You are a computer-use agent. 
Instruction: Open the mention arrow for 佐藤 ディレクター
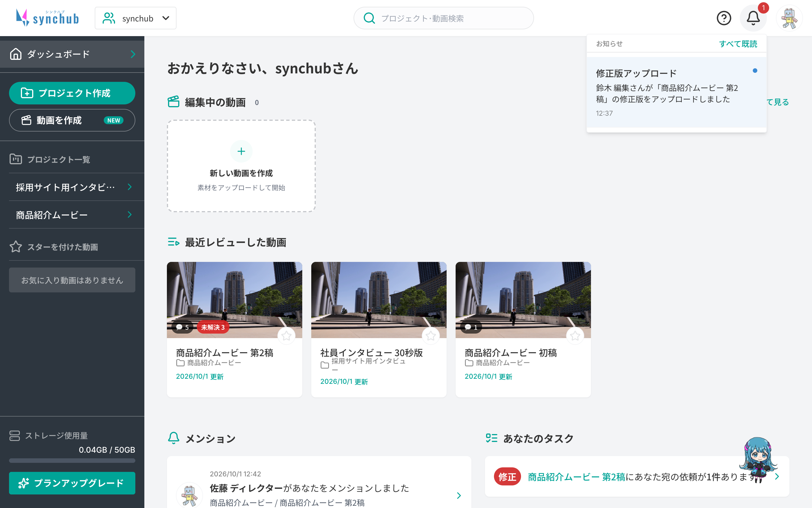(x=459, y=496)
